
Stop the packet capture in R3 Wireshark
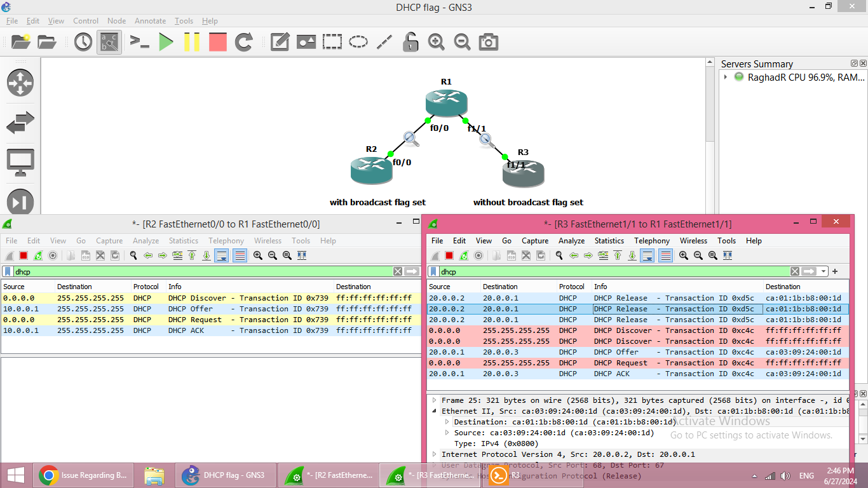449,255
